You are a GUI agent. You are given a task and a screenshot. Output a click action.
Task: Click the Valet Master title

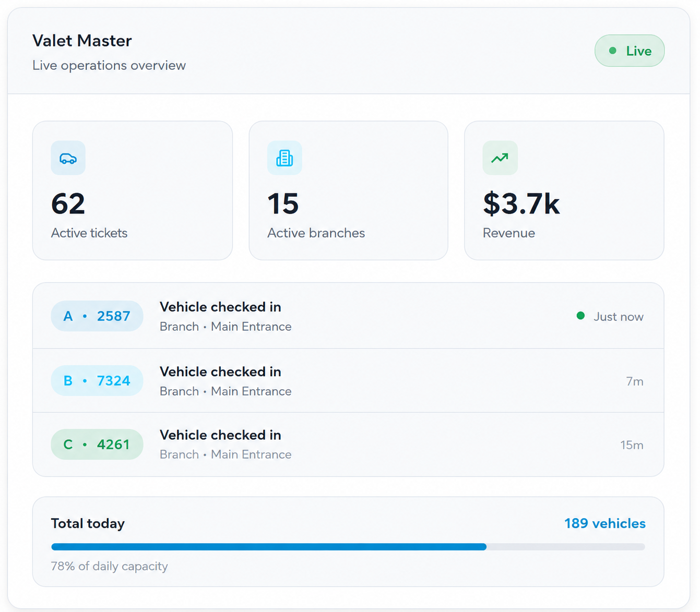click(82, 41)
